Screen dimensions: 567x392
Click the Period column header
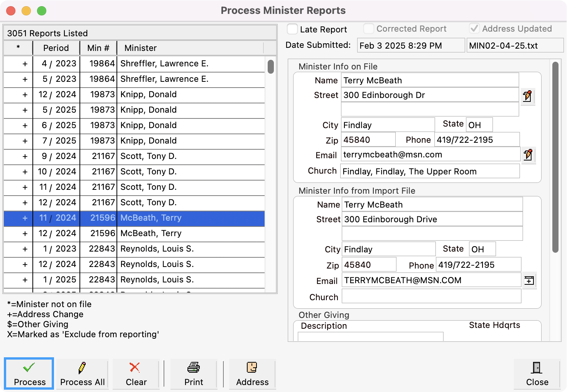pos(56,48)
